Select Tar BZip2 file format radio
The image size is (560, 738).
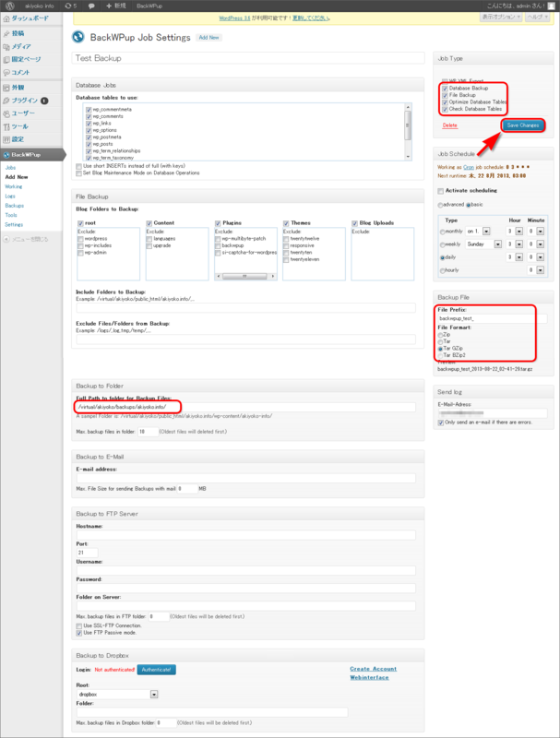coord(440,356)
